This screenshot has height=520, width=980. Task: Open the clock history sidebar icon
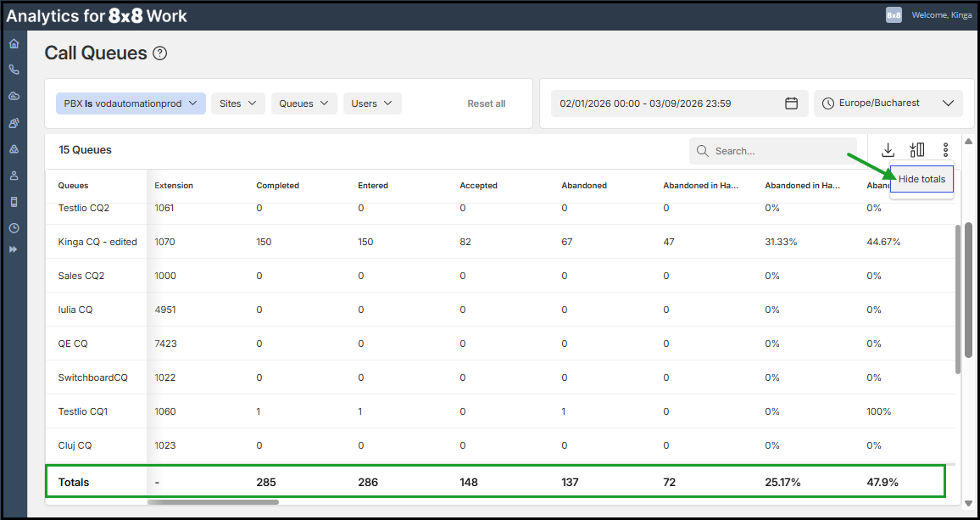tap(14, 228)
